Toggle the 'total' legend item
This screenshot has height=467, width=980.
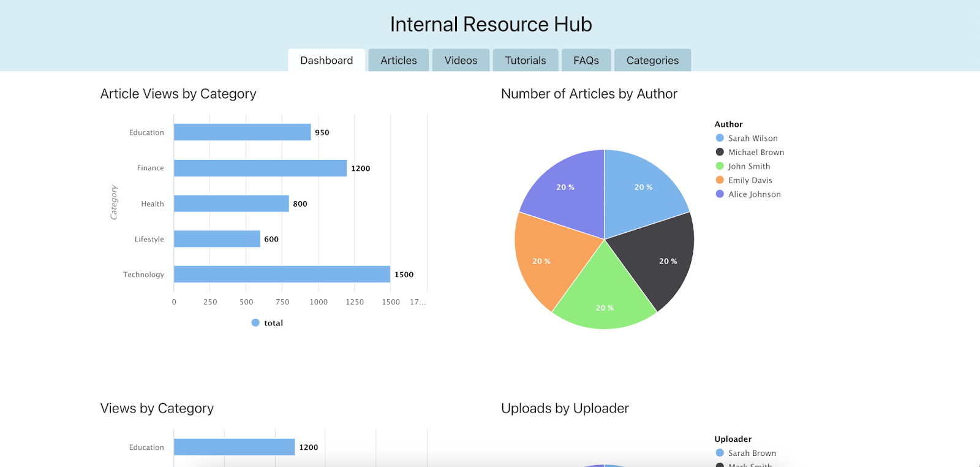point(268,323)
